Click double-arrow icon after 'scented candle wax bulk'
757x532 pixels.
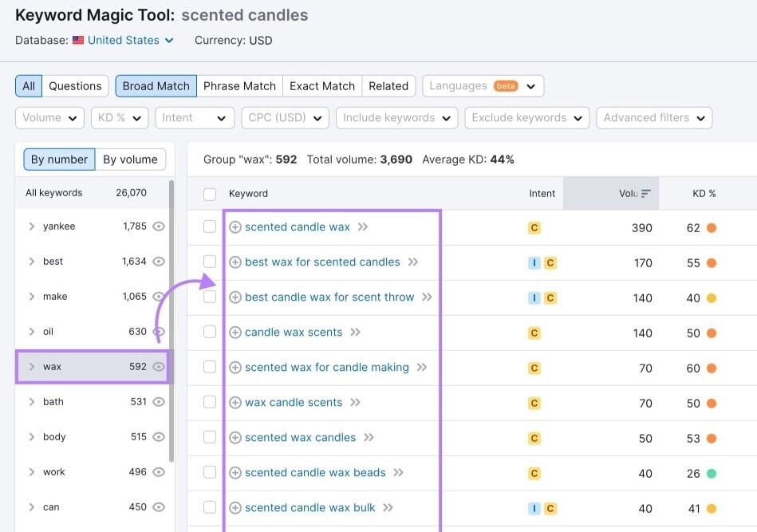click(x=388, y=508)
